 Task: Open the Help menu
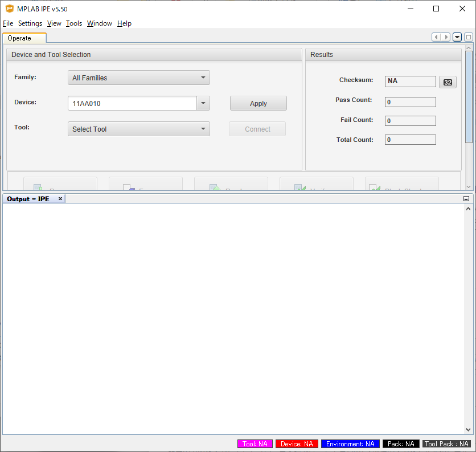[x=125, y=23]
